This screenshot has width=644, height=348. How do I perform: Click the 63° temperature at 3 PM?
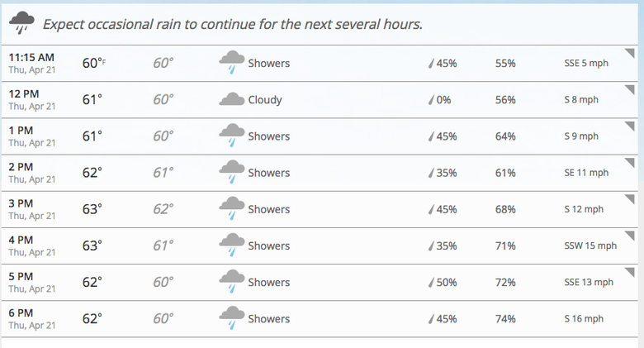pyautogui.click(x=92, y=209)
